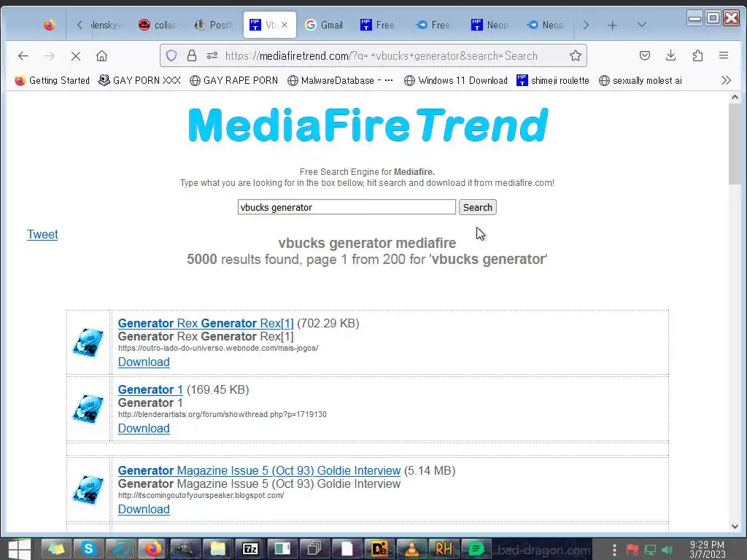The width and height of the screenshot is (747, 560).
Task: Download the Generator Rex file
Action: (144, 362)
